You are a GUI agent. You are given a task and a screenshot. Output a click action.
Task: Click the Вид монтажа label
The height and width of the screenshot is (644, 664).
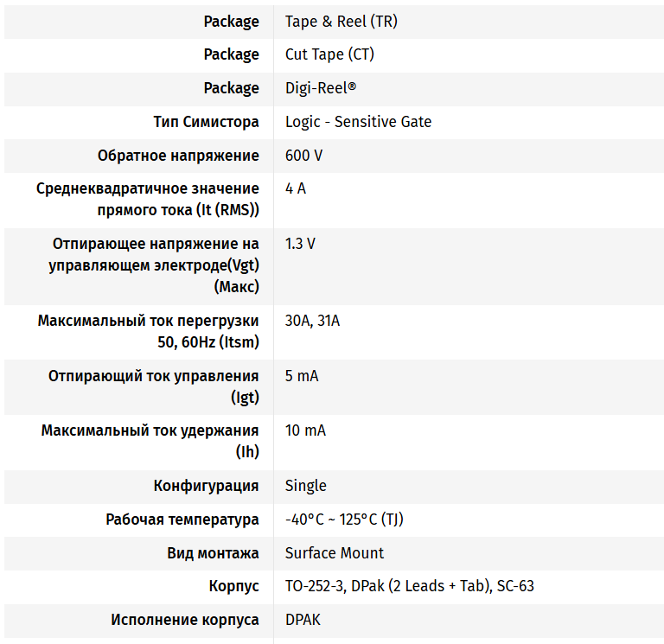213,553
